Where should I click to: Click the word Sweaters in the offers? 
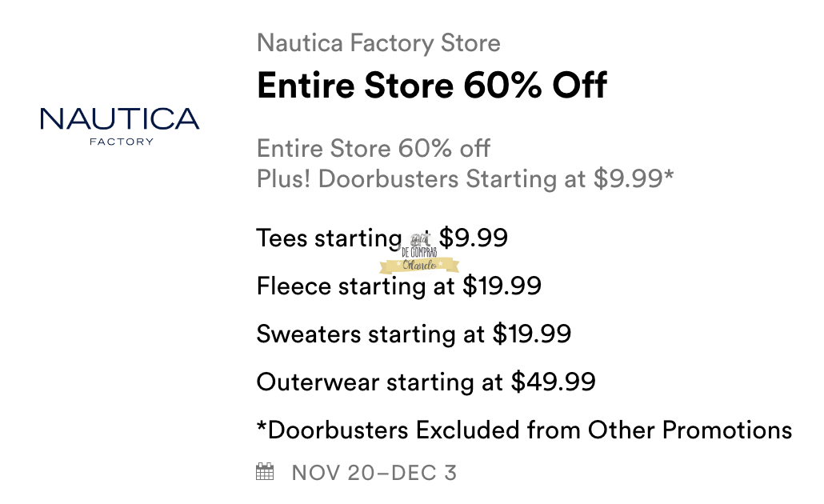pyautogui.click(x=308, y=334)
